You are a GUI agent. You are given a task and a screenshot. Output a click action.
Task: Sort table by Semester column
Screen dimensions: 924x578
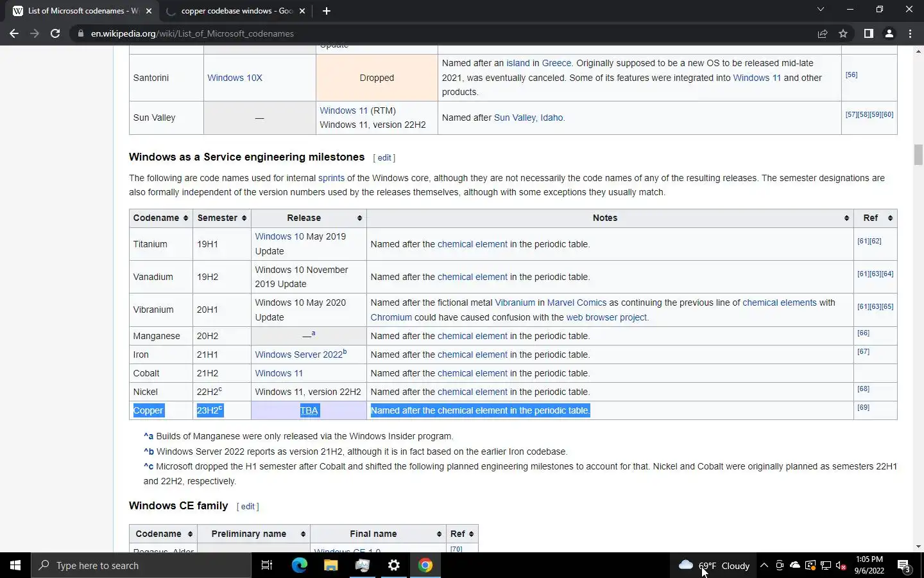click(221, 218)
